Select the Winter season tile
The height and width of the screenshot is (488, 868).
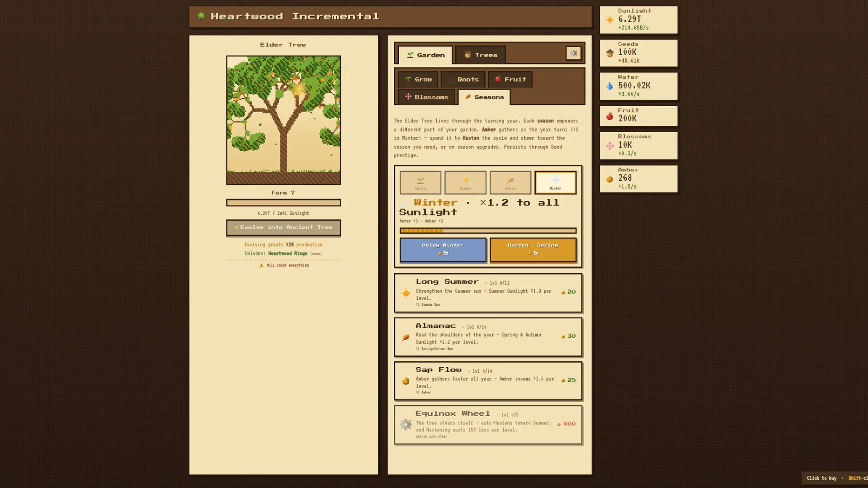pyautogui.click(x=555, y=183)
